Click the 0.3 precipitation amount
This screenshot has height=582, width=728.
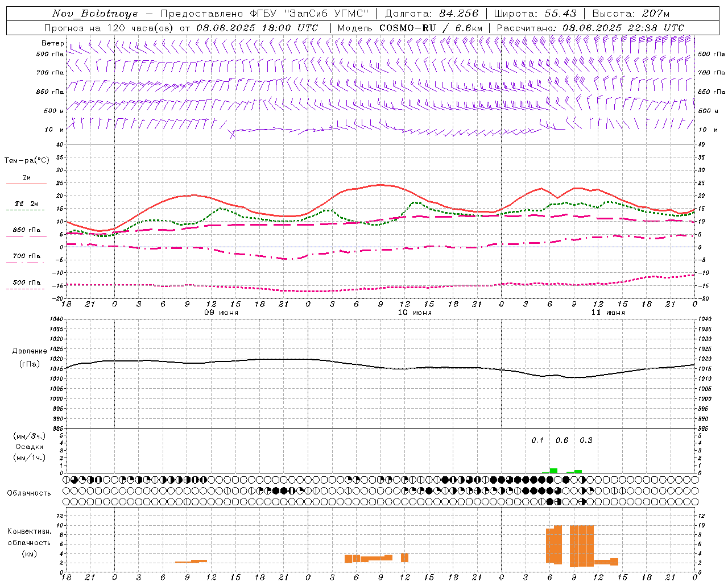pos(586,440)
